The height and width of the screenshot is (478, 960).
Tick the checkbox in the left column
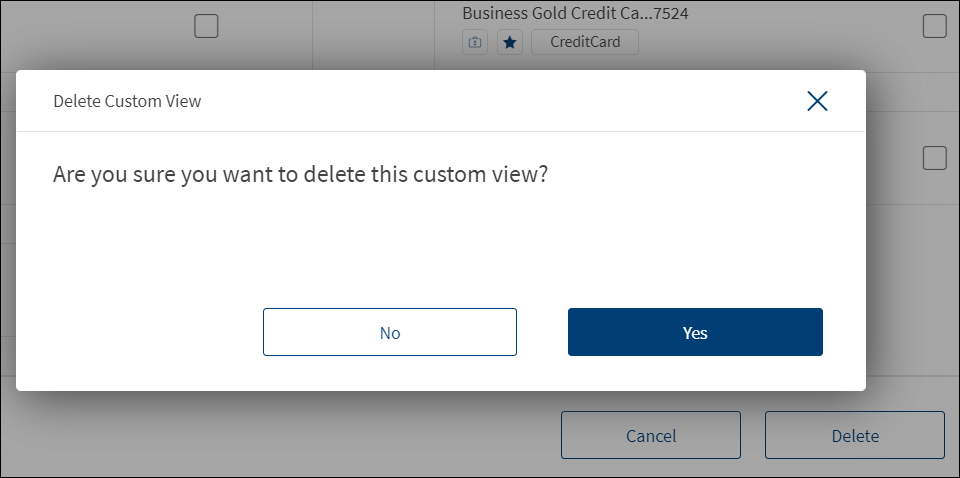[x=206, y=27]
